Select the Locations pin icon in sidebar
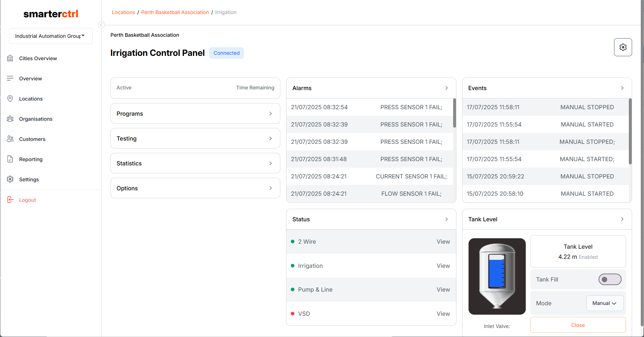Screen dimensions: 644x337 click(10, 99)
